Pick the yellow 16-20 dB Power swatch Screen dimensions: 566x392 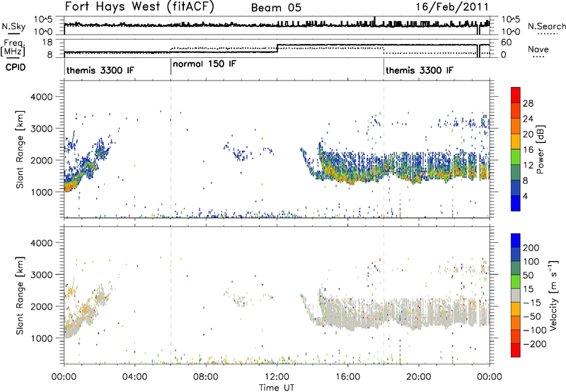pos(516,142)
